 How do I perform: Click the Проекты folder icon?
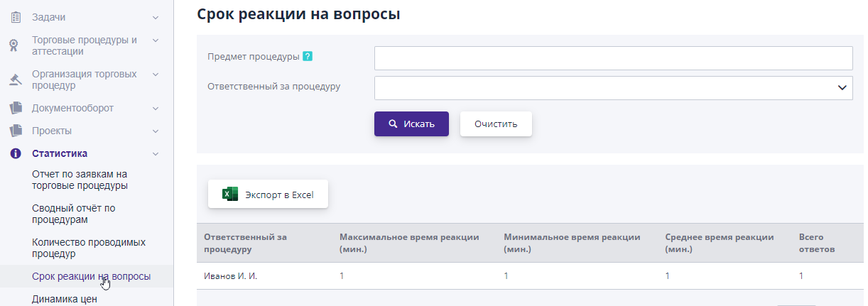[15, 131]
